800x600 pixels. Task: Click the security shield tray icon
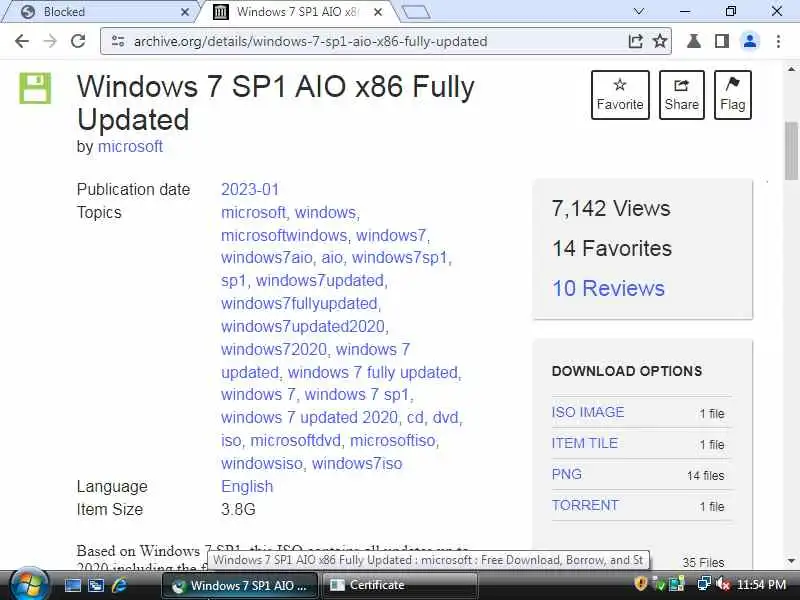[x=640, y=583]
